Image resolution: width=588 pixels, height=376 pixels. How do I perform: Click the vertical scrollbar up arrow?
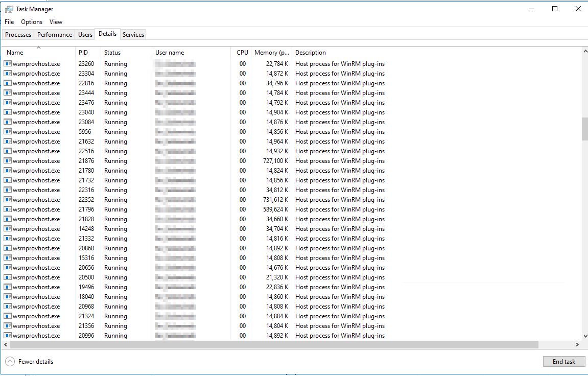(x=585, y=51)
